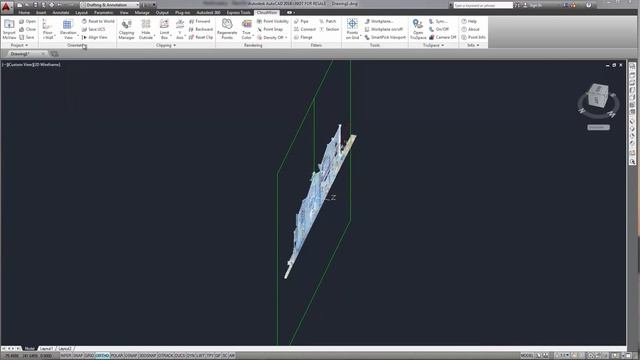The image size is (640, 360).
Task: Click Regenerate Points
Action: 227,29
